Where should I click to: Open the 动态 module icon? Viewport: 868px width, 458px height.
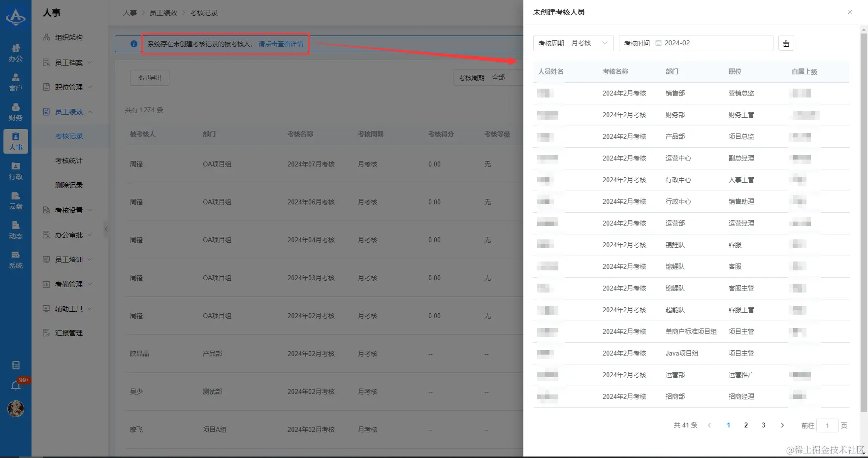tap(16, 230)
